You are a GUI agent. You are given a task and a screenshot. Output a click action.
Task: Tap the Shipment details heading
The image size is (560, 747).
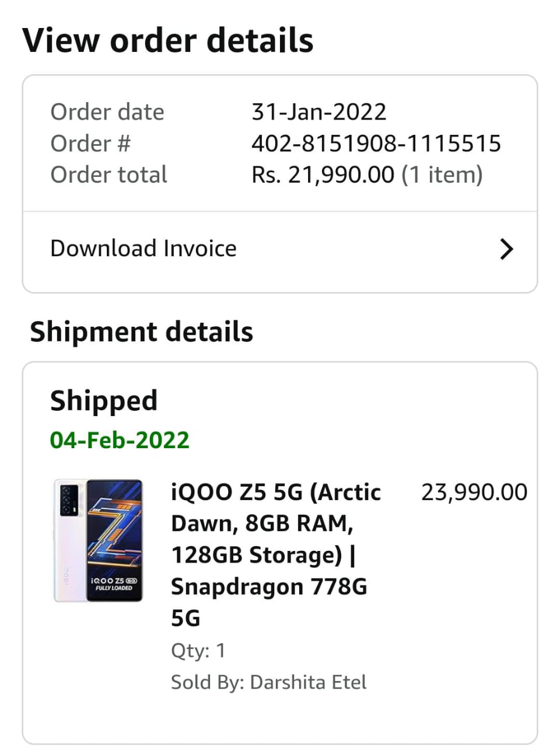click(142, 332)
